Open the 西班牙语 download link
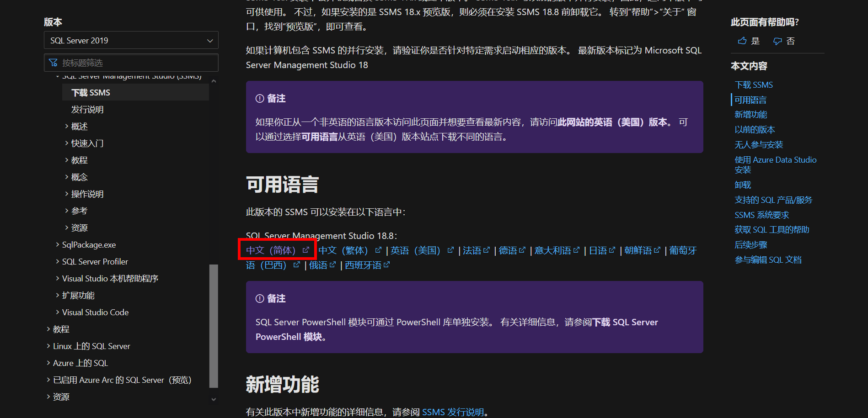868x418 pixels. point(363,265)
